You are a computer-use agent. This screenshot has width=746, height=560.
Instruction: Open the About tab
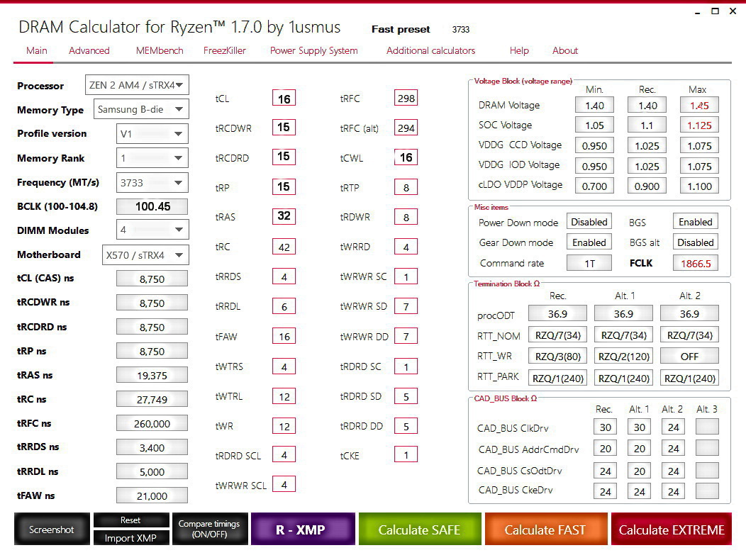point(564,50)
